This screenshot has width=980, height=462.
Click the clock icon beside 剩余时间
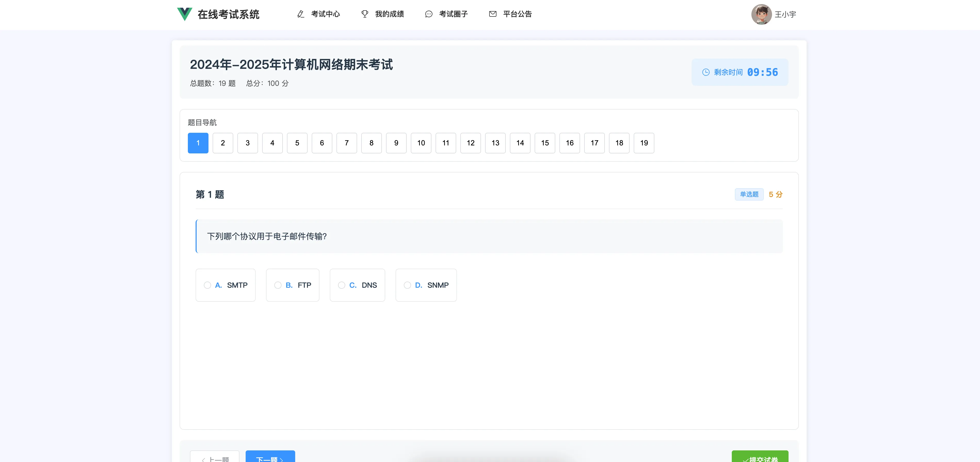point(706,72)
